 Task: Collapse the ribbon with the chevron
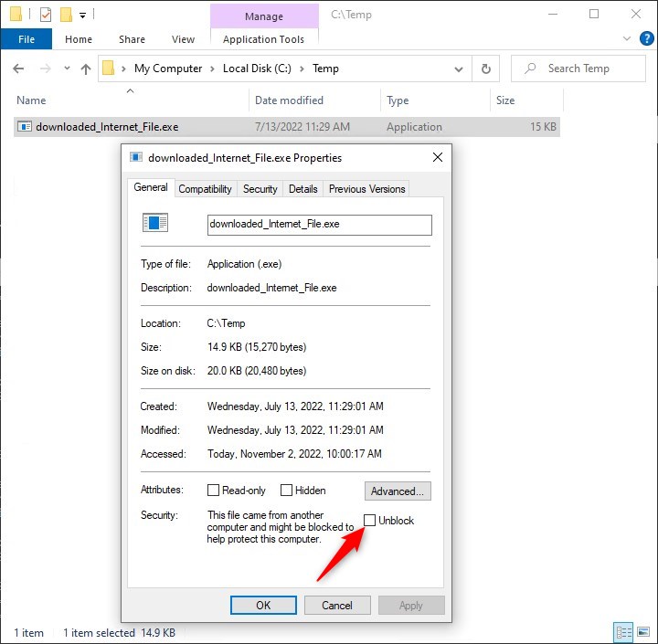tap(626, 39)
